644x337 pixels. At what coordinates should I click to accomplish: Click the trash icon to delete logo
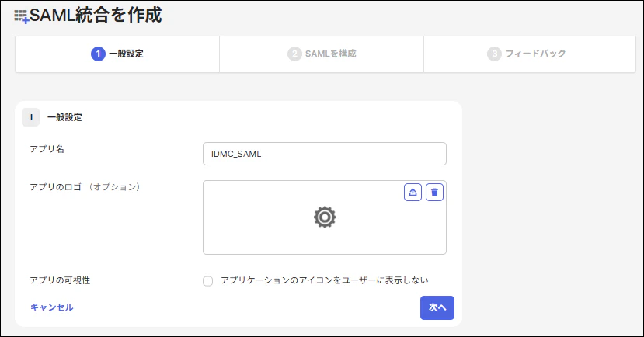[434, 192]
